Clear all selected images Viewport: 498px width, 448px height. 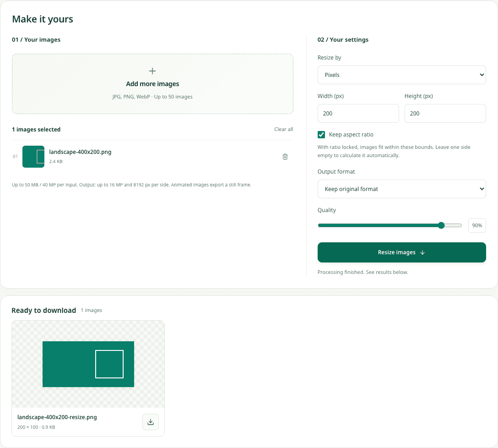click(x=284, y=129)
